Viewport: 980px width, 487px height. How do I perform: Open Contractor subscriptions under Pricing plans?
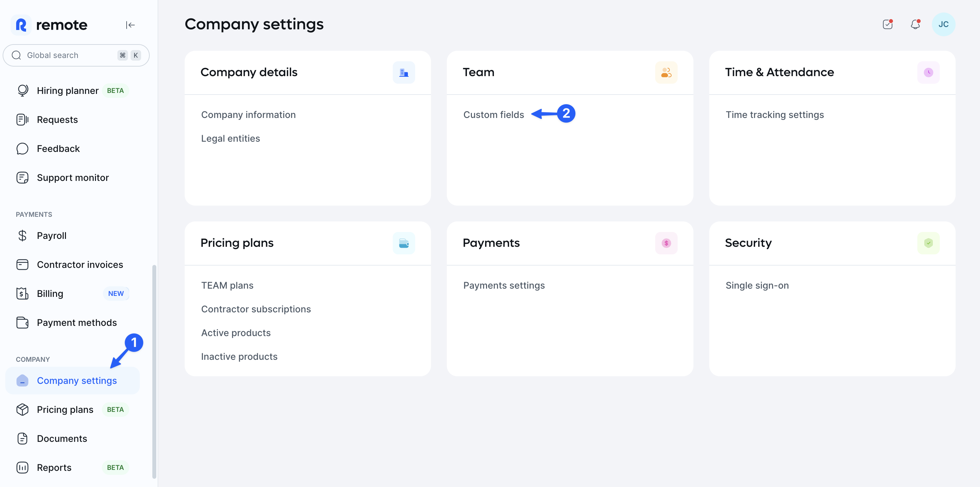pyautogui.click(x=256, y=309)
